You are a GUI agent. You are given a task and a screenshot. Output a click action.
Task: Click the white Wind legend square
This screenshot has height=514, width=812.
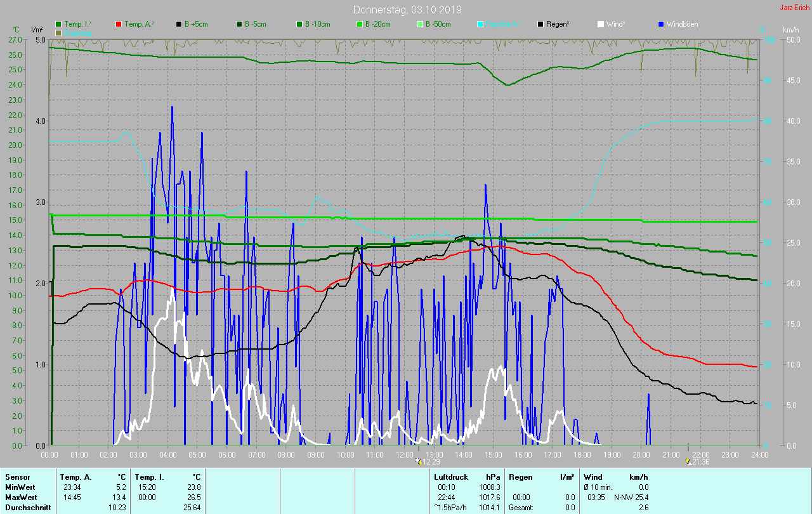pyautogui.click(x=601, y=24)
